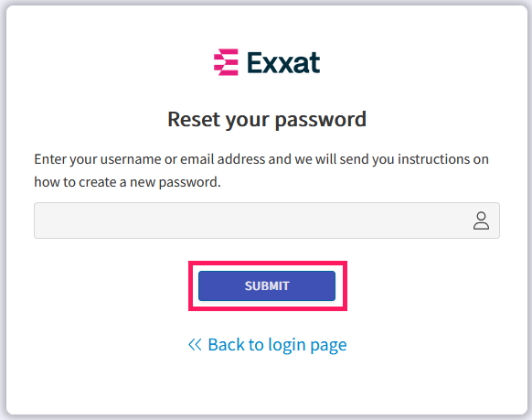Select the Exxat wordmark text
The height and width of the screenshot is (420, 532).
click(283, 63)
